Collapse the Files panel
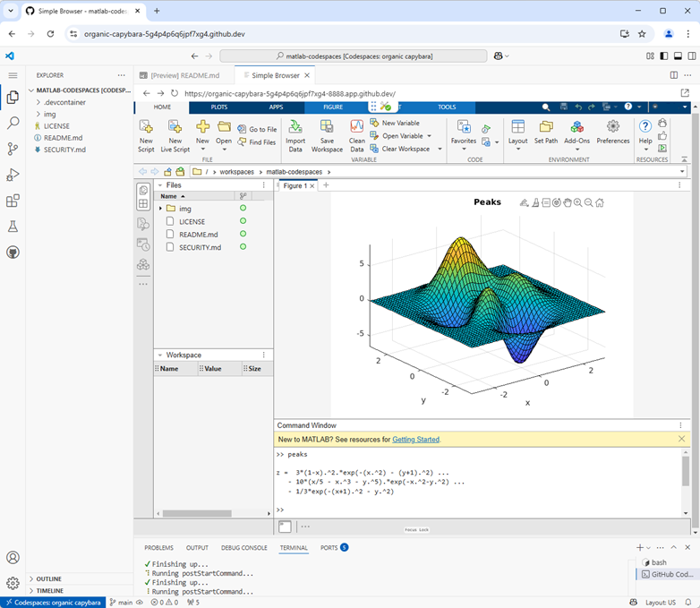Screen dimensions: 700x608 click(x=159, y=184)
